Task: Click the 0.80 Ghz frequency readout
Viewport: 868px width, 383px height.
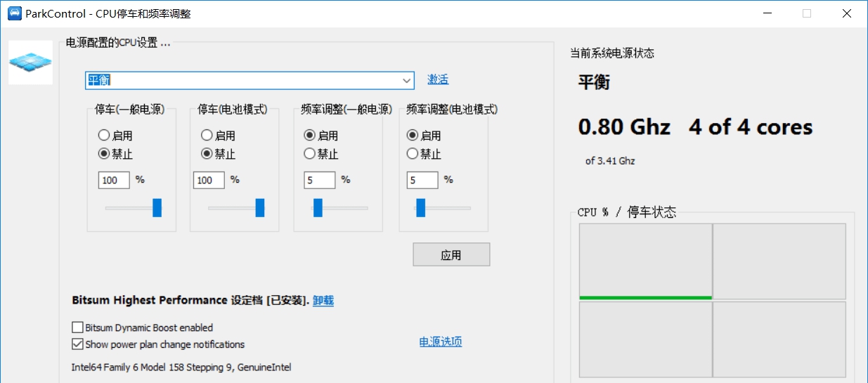Action: [624, 127]
